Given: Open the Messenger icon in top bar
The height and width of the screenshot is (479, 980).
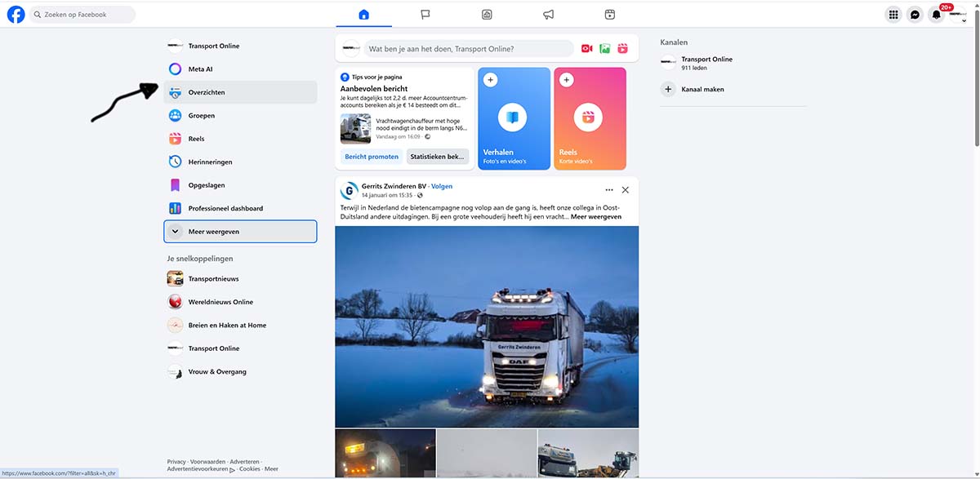Looking at the screenshot, I should tap(915, 15).
